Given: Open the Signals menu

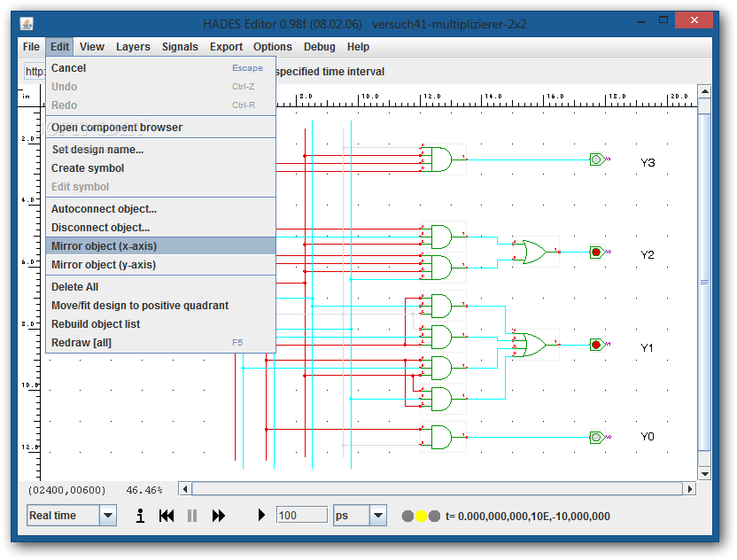Looking at the screenshot, I should click(x=180, y=47).
